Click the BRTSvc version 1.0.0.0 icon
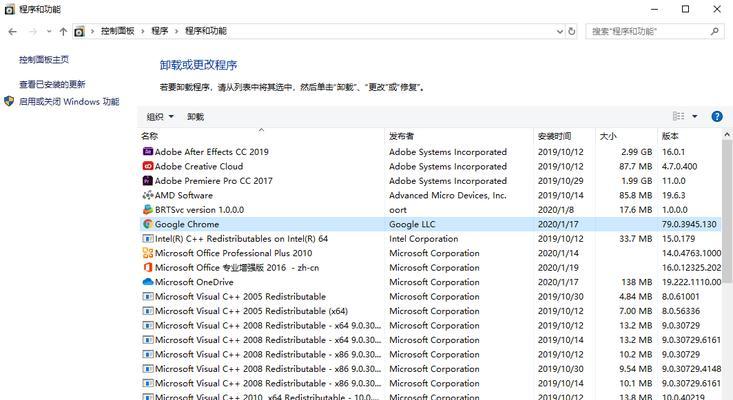733x400 pixels. pyautogui.click(x=148, y=209)
